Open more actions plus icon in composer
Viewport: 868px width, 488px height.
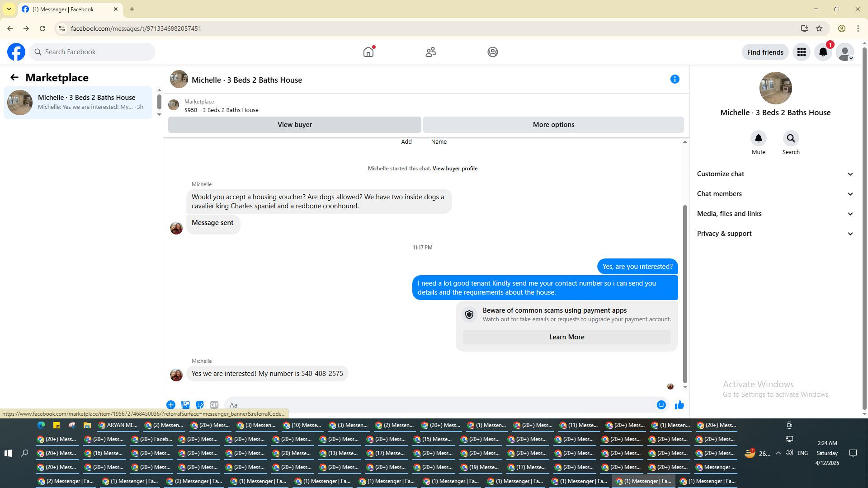(171, 405)
